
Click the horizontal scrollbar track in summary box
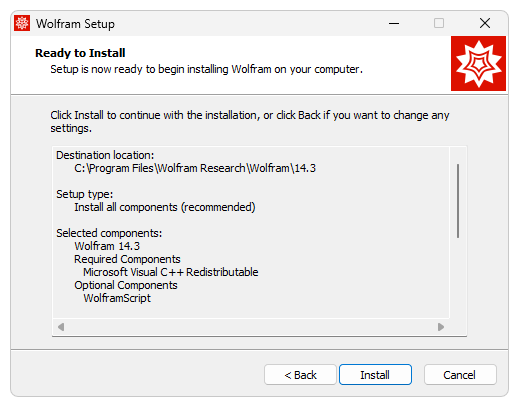pyautogui.click(x=251, y=327)
